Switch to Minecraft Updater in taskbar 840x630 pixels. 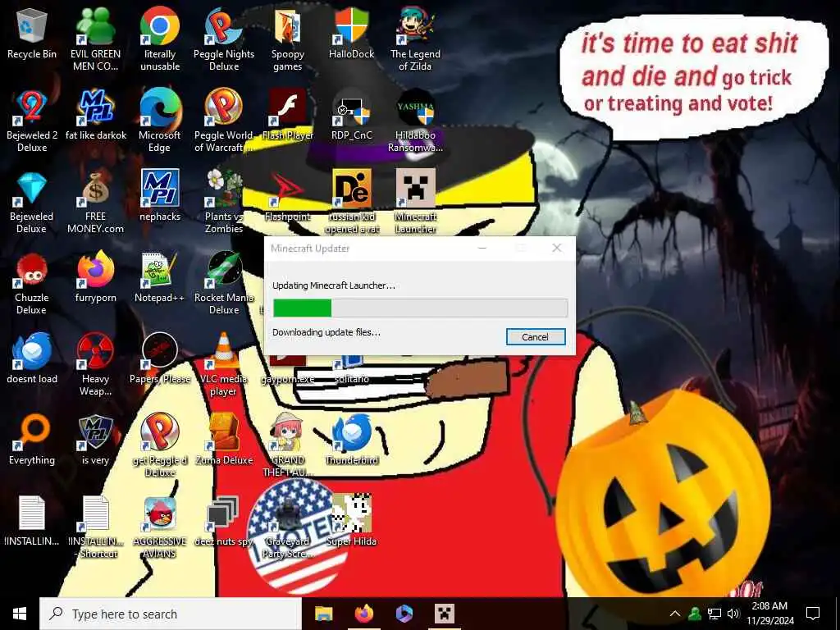tap(445, 614)
